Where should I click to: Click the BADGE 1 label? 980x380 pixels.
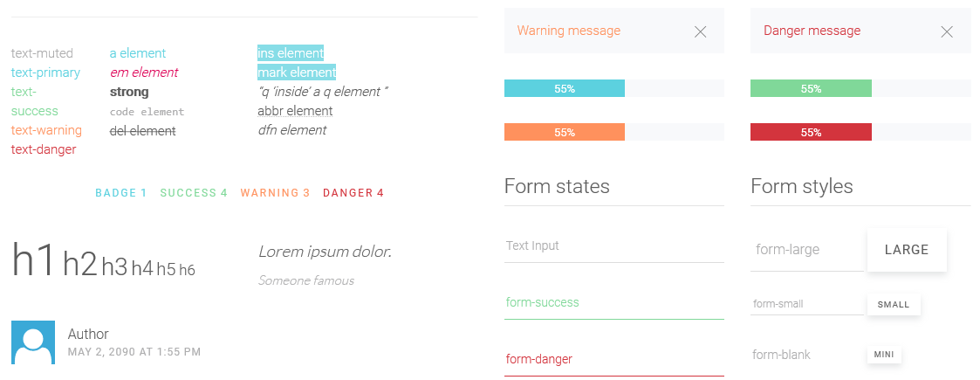point(121,193)
